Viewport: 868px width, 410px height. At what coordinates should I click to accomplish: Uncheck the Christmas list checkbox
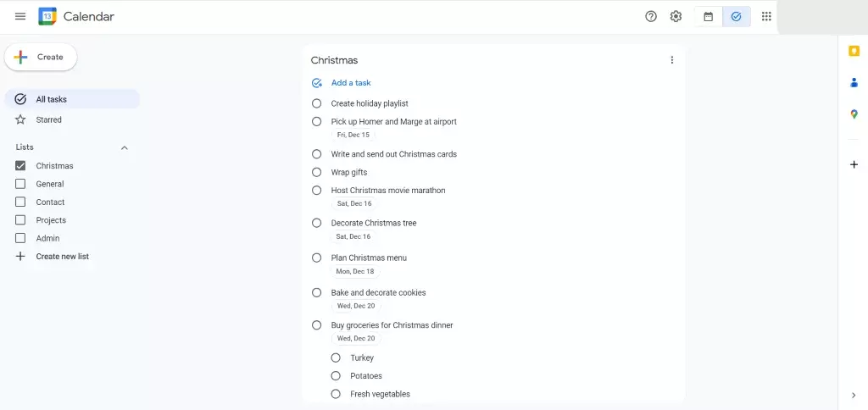tap(20, 166)
